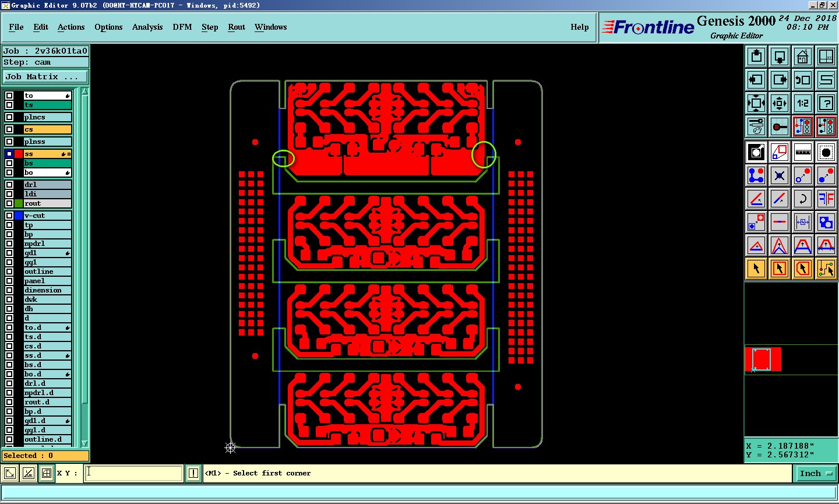Click in the X Y coordinate input field
Viewport: 839px width, 504px height.
point(134,473)
